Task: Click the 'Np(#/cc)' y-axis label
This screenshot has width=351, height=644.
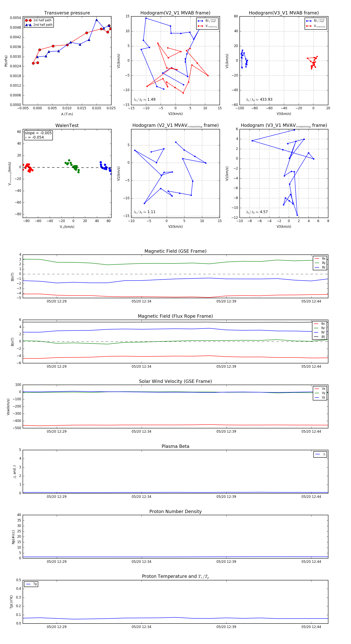Action: [13, 537]
